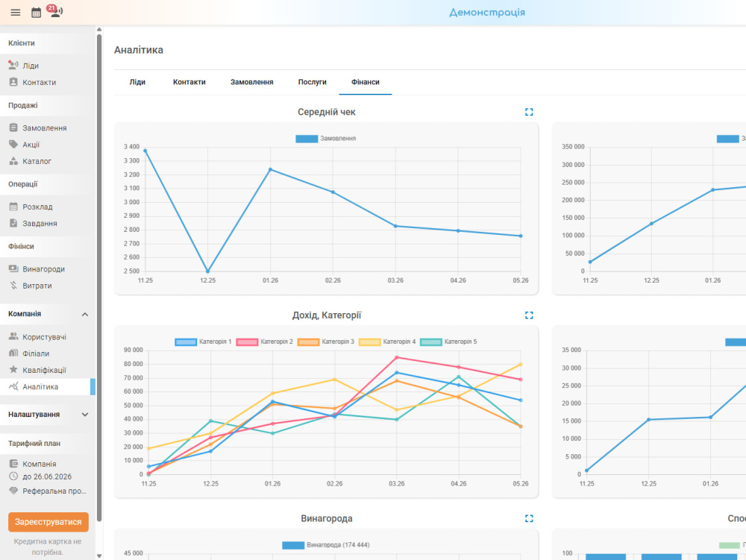Toggle Категорія 4 series in legend

(387, 342)
